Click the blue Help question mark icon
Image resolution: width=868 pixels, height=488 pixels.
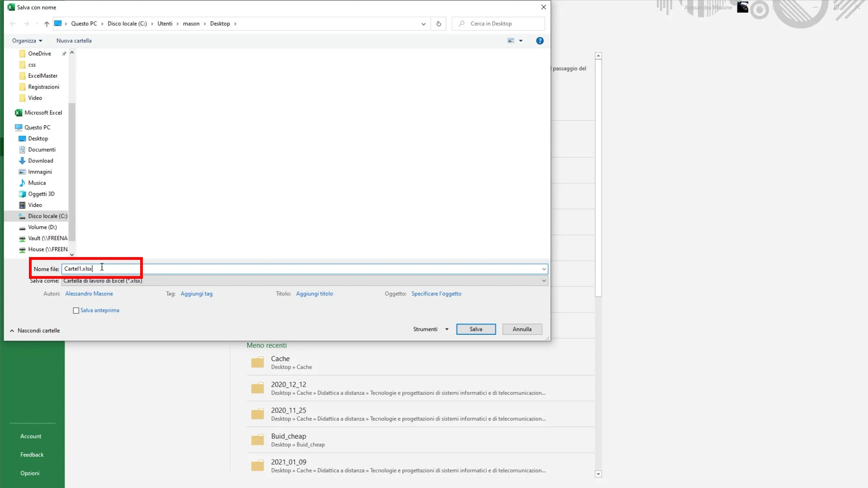pos(540,41)
